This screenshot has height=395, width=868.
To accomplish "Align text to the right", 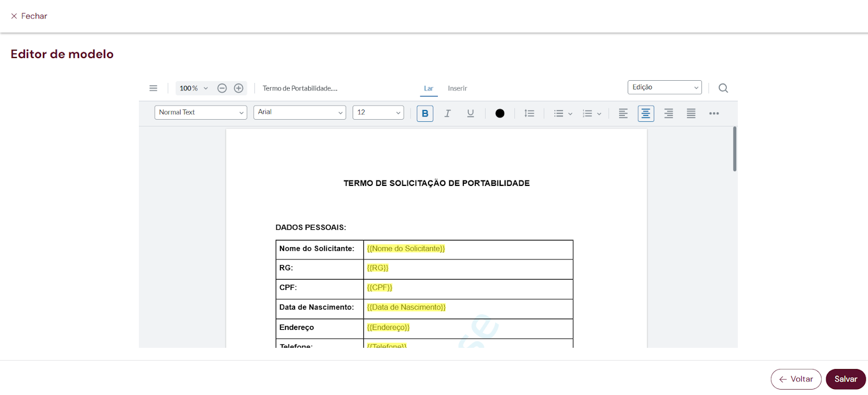I will coord(668,113).
